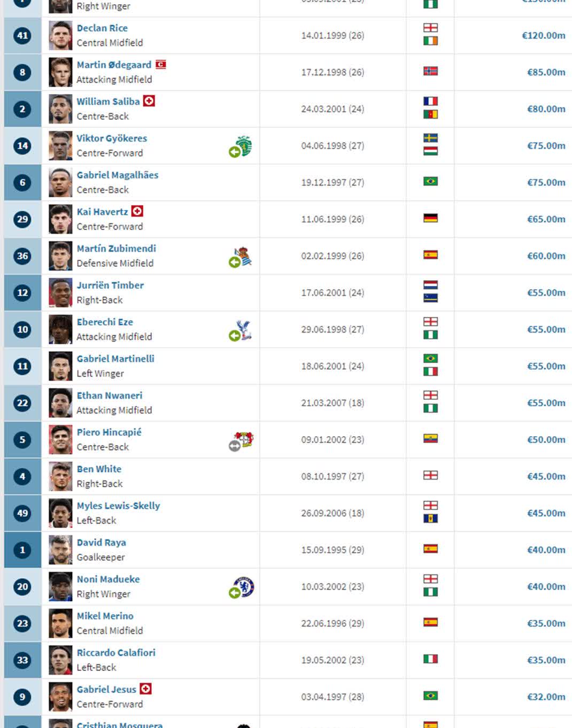Click Declan Rice's €120.00m market value
The width and height of the screenshot is (572, 728).
[x=543, y=35]
